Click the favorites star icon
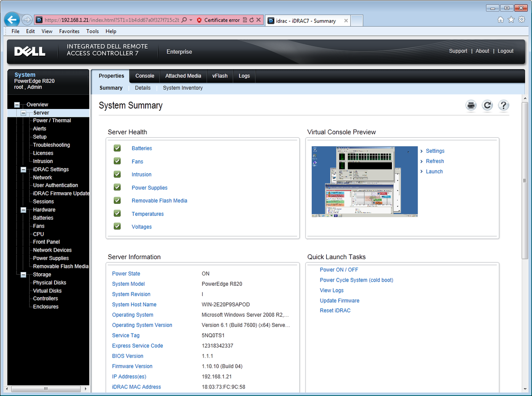The height and width of the screenshot is (396, 532). pyautogui.click(x=511, y=19)
